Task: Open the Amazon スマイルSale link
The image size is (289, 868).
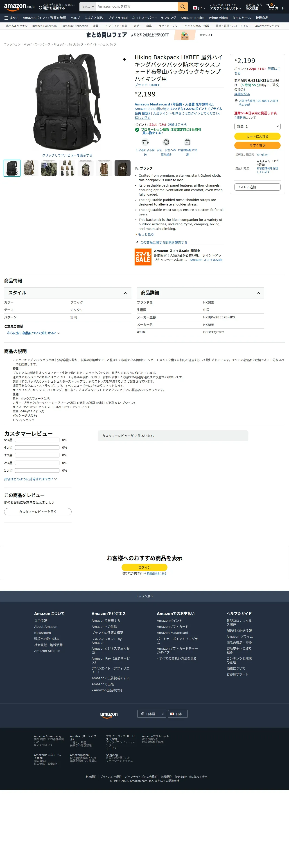Action: [x=206, y=260]
